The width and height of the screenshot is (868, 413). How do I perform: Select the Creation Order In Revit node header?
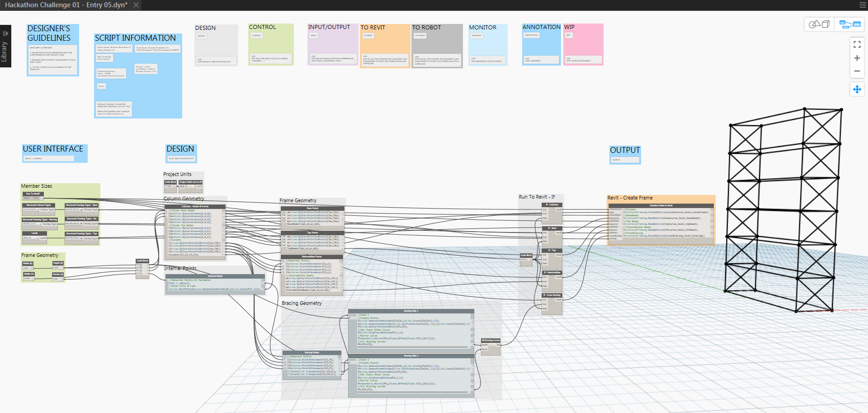point(661,205)
